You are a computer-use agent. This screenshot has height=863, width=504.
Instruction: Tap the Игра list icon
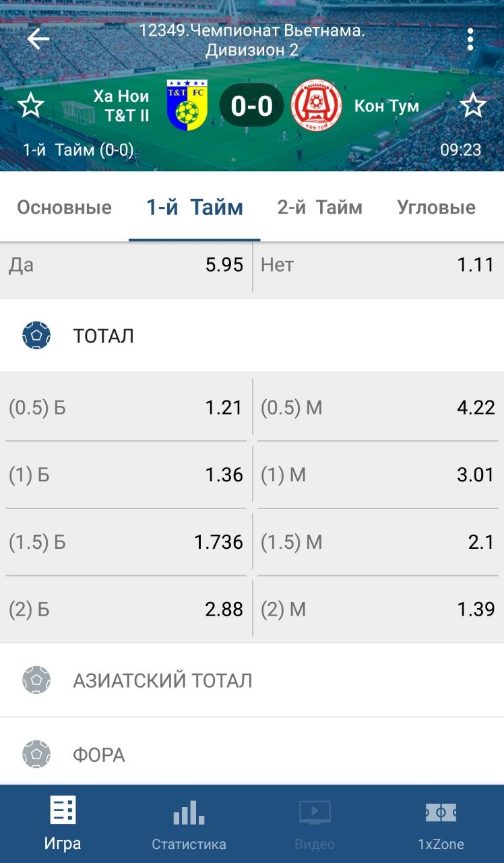(63, 811)
